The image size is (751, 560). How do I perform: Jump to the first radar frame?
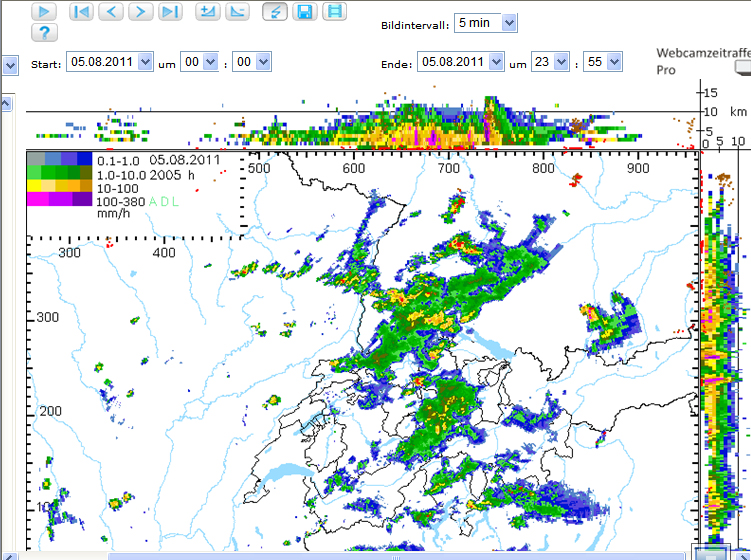tap(82, 11)
